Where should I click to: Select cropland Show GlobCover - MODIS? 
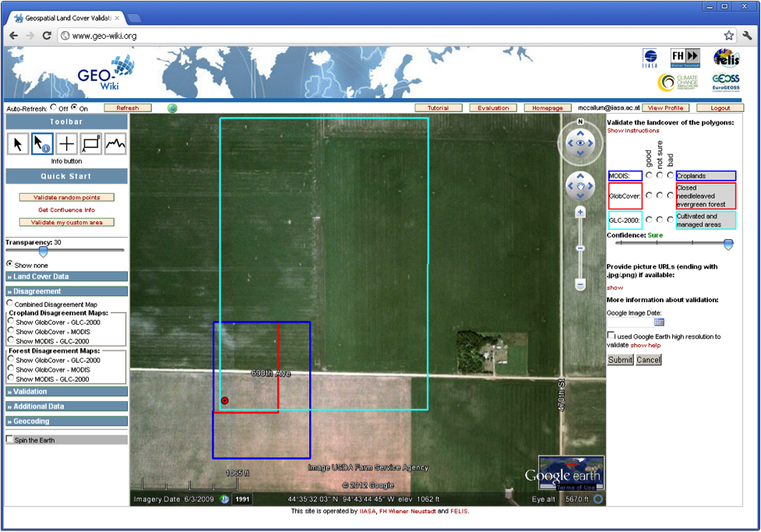tap(11, 330)
